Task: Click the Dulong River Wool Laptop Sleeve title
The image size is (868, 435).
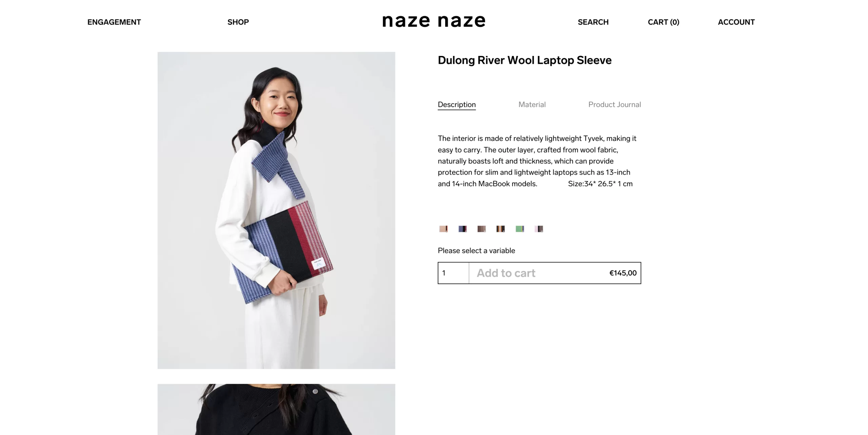Action: pyautogui.click(x=525, y=60)
